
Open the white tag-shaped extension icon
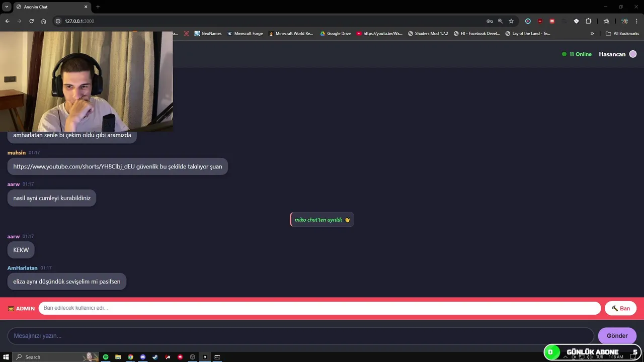[576, 21]
